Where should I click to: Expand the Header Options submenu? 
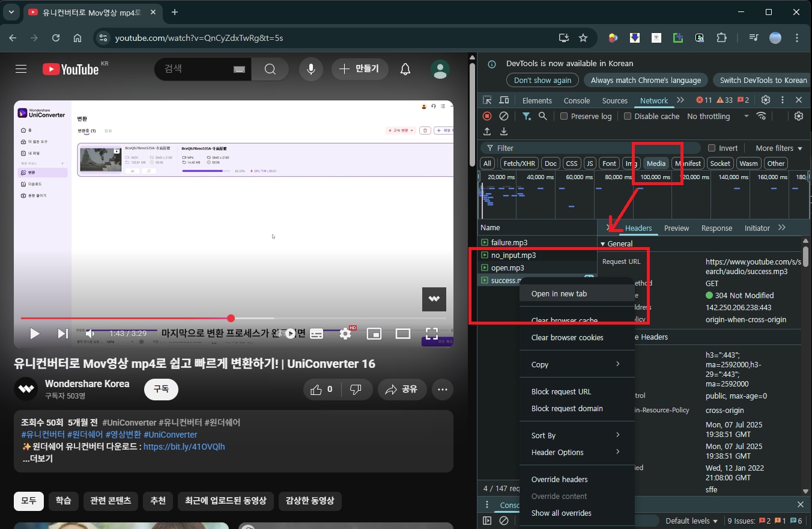click(x=577, y=452)
